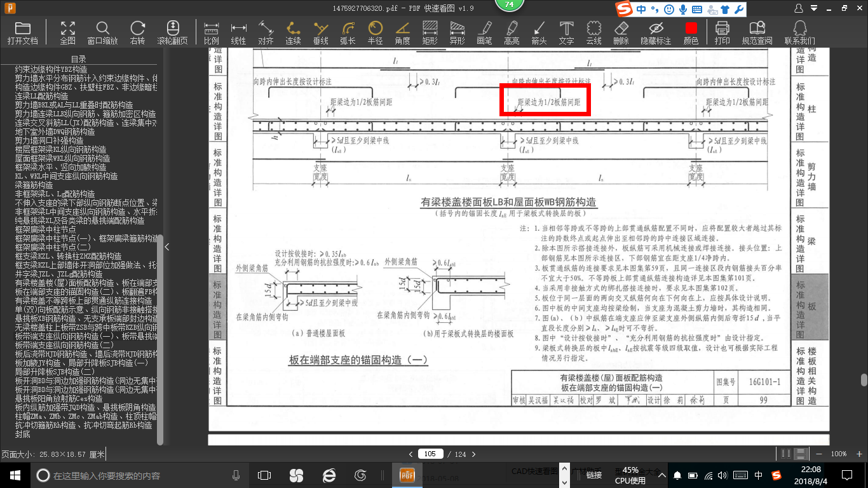
Task: Select the 全图 fit full view tool
Action: point(67,32)
